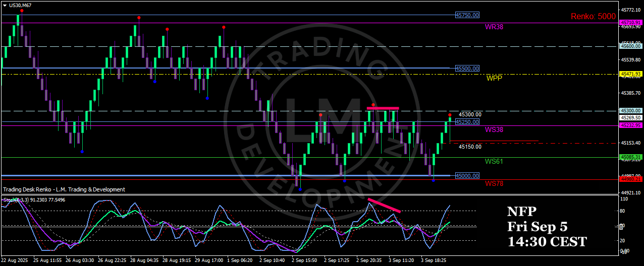Click the 45750.00 blue level label box
This screenshot has height=266, width=644.
pos(467,16)
